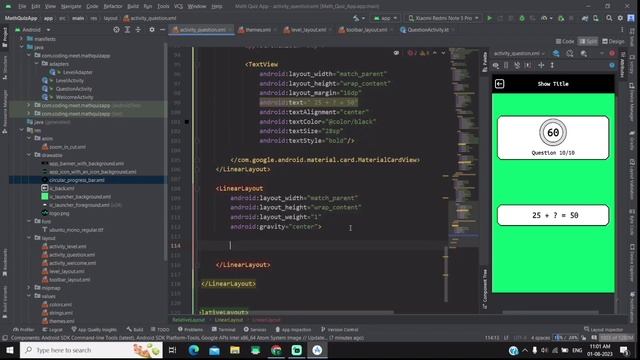Switch editor to Split view
This screenshot has width=640, height=360.
[588, 41]
